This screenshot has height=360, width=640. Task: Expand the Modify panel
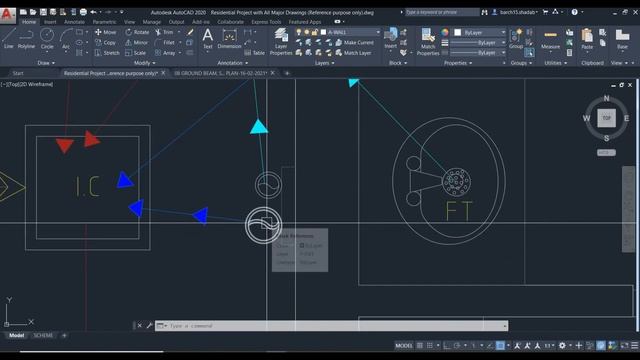144,63
